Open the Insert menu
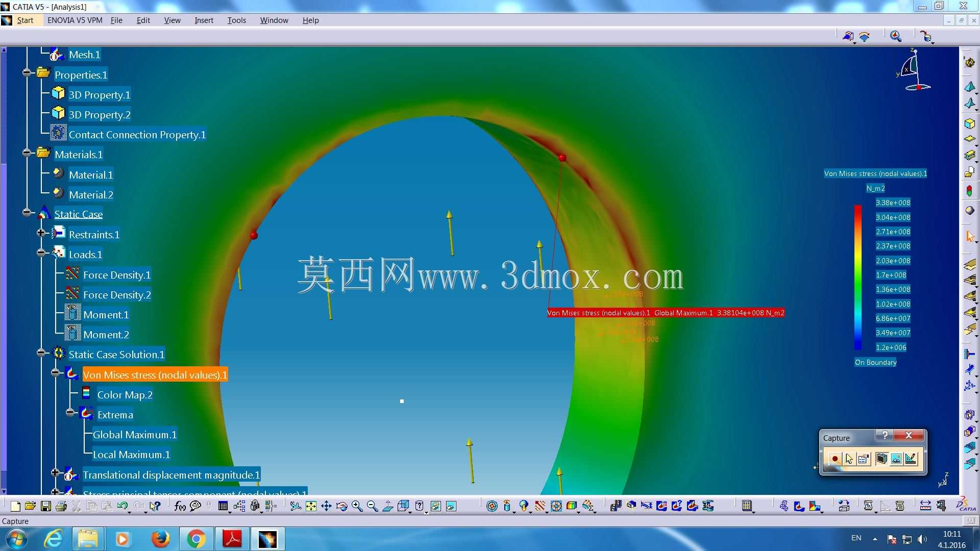 coord(204,20)
